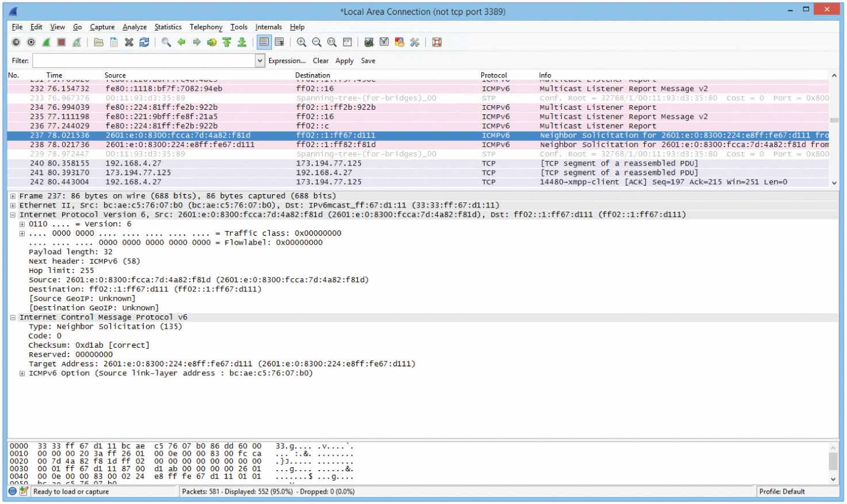Image resolution: width=847 pixels, height=504 pixels.
Task: Open the Statistics menu
Action: coord(168,27)
